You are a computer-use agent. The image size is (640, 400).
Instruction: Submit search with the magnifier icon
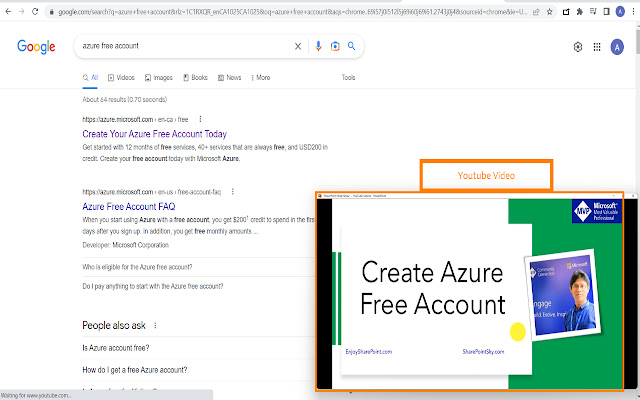(351, 46)
